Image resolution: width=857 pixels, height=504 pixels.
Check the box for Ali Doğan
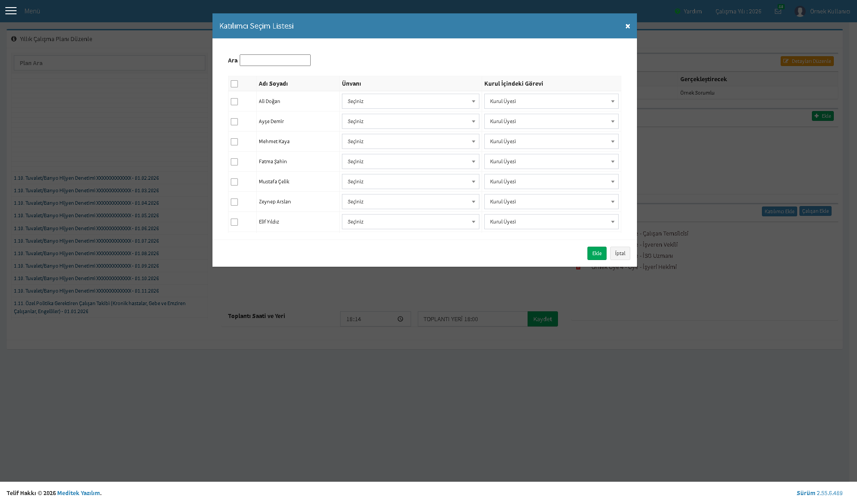[x=234, y=102]
